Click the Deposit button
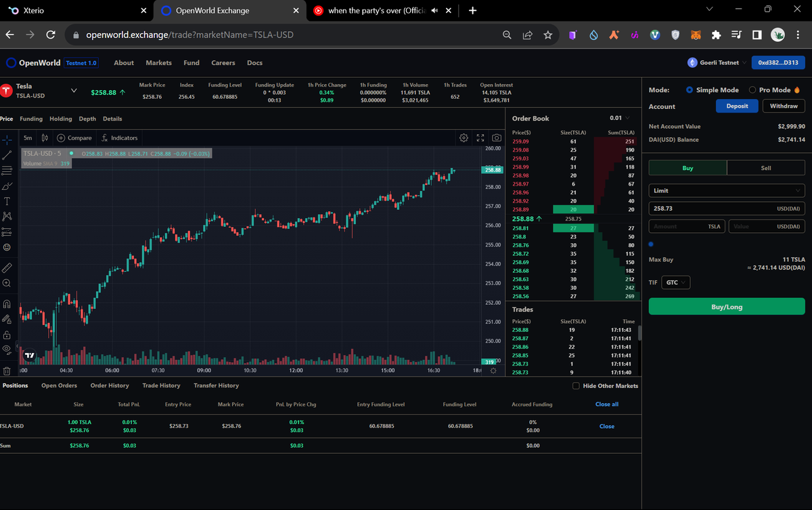 click(x=737, y=106)
